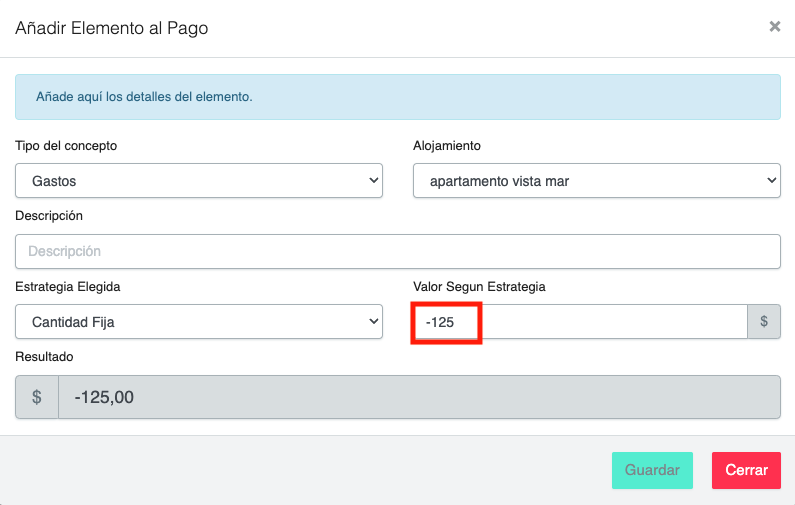Click the value field containing -125

(580, 322)
